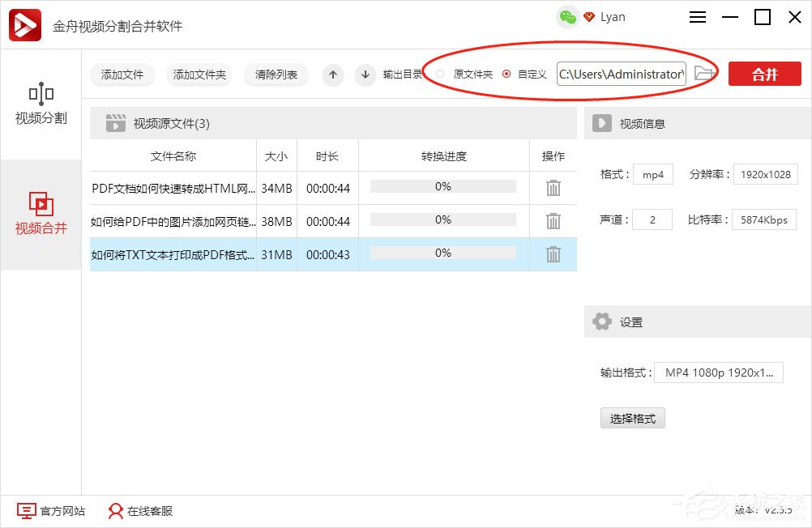Move selected video down with arrow icon

point(364,75)
